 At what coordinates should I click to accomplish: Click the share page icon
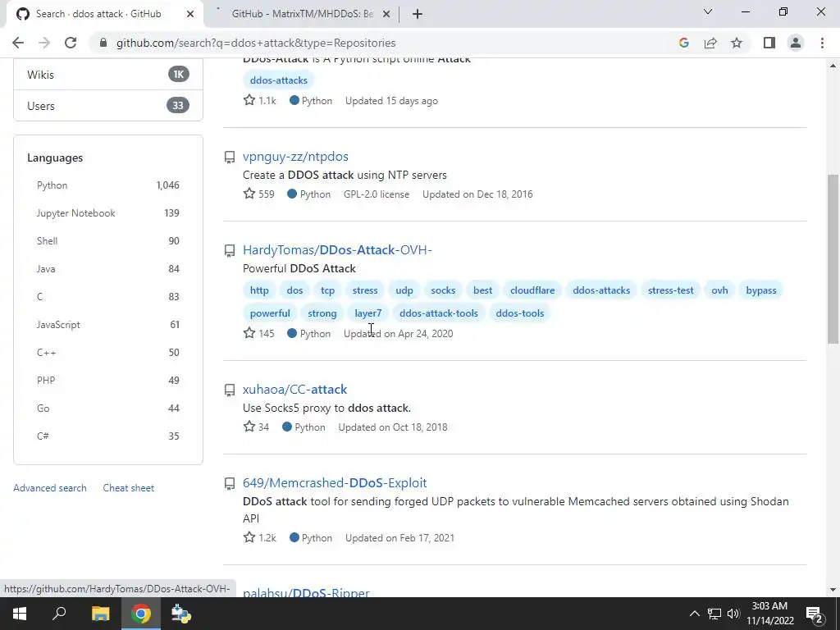point(710,43)
